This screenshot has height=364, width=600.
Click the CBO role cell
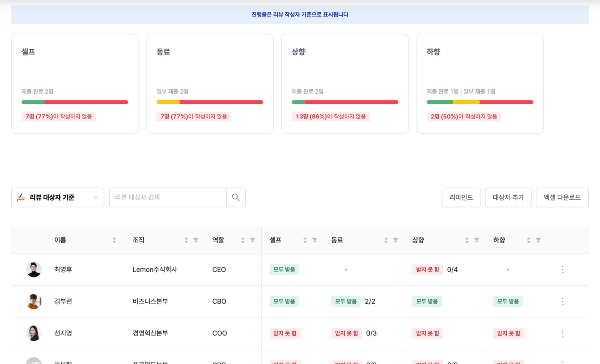(219, 301)
